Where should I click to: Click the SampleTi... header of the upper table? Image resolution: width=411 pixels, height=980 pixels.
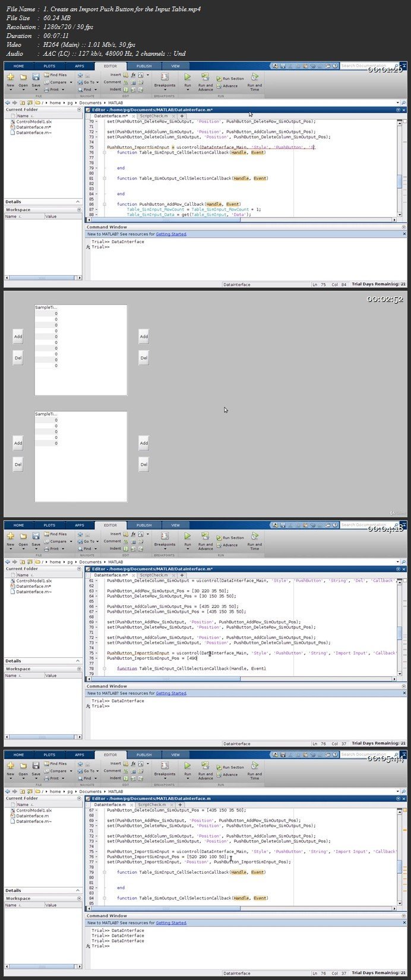click(x=46, y=308)
